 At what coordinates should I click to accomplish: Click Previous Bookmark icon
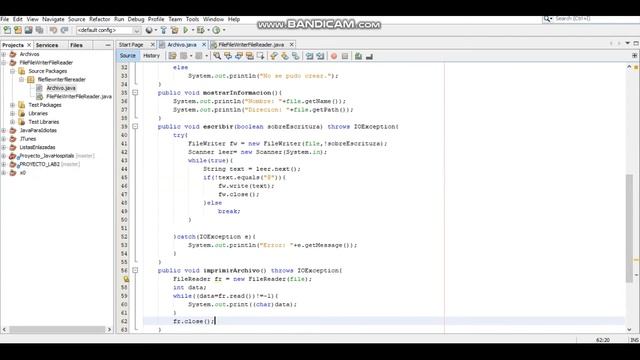(273, 56)
